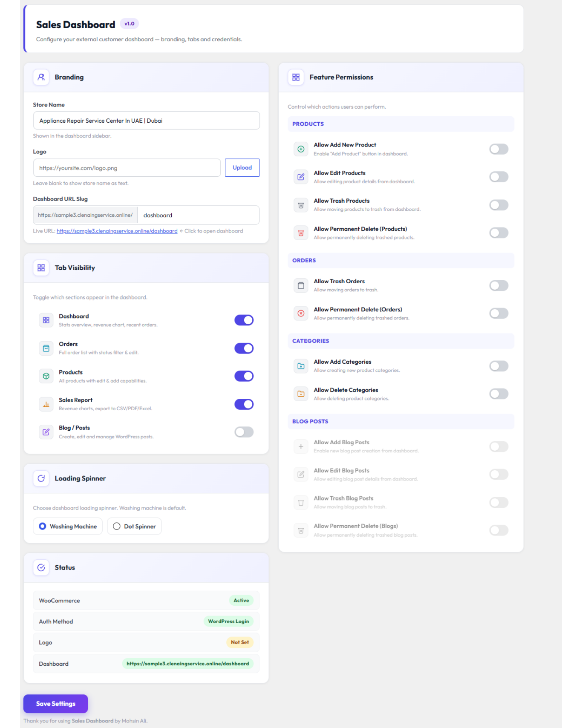Enable Allow Trash Orders toggle
582x728 pixels.
click(499, 285)
